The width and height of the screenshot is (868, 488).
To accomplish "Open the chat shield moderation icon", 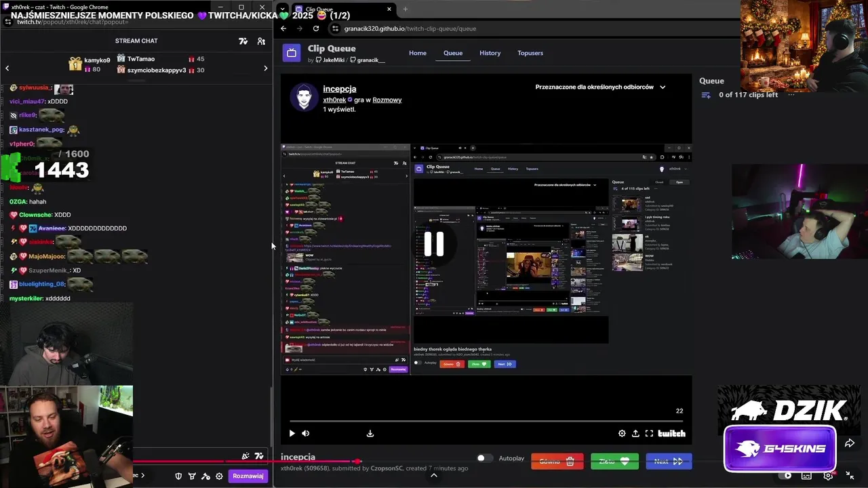I will pyautogui.click(x=179, y=476).
